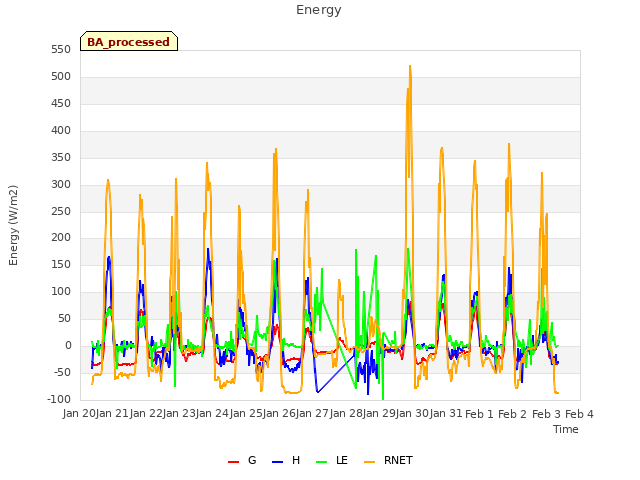Viewport: 640px width, 480px height.
Task: Click the 500 y-axis tick label
Action: 61,77
